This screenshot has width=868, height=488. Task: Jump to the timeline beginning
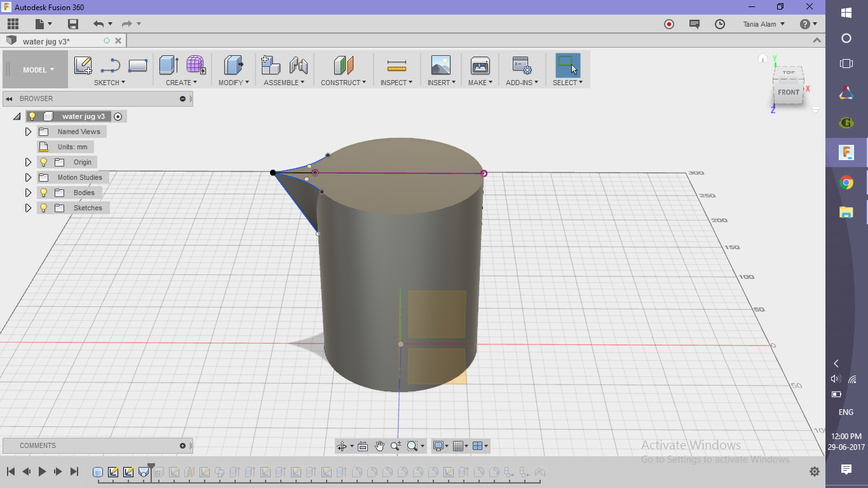pyautogui.click(x=11, y=471)
